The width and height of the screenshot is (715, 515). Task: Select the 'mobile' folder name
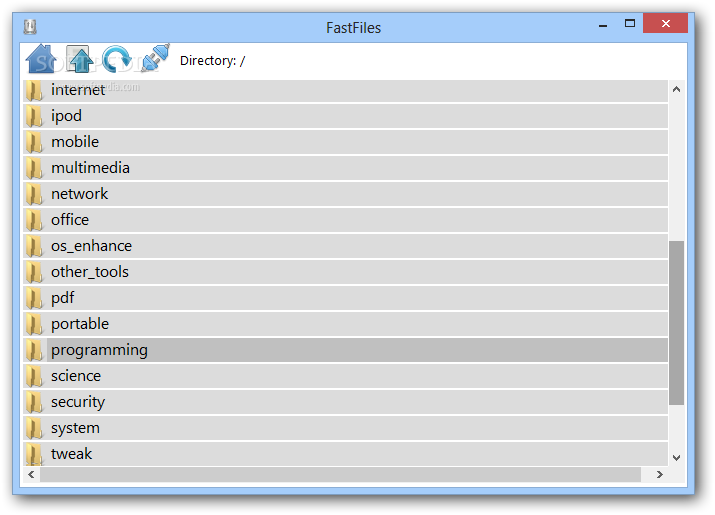(x=75, y=142)
